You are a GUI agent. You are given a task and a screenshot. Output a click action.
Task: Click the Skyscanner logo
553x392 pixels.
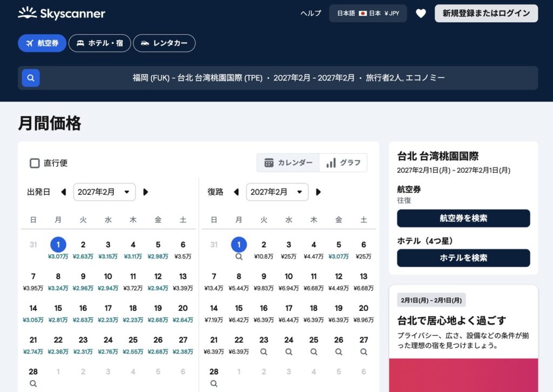62,13
